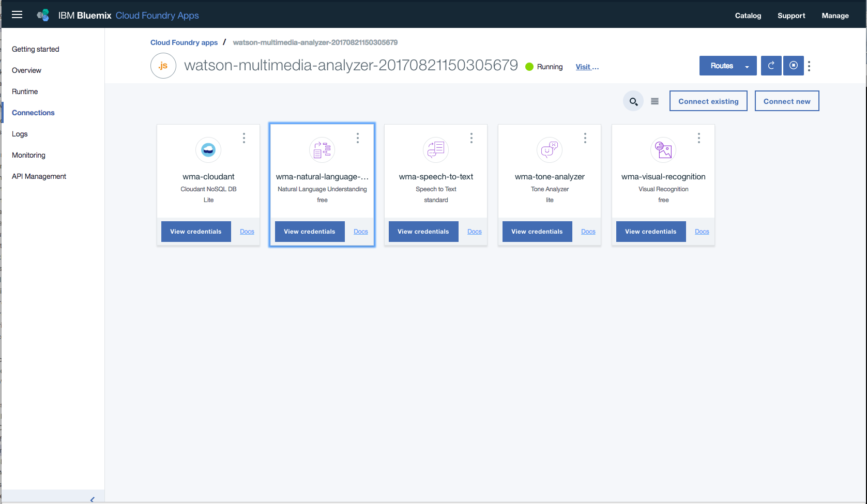Open options menu on wma-cloudant card

(x=244, y=138)
